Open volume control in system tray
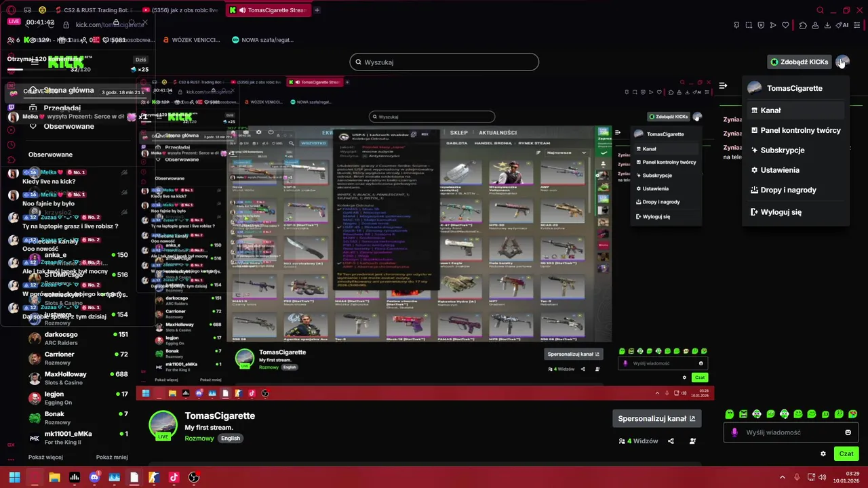The image size is (868, 488). point(823,477)
